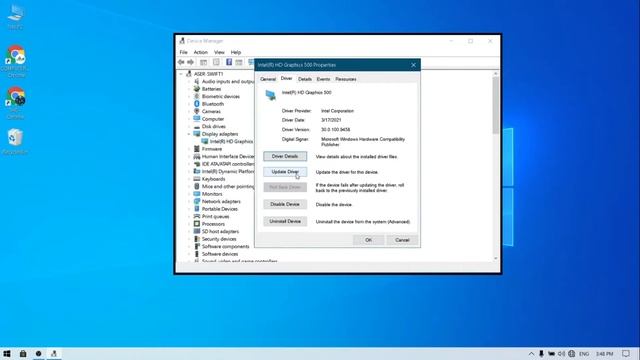Viewport: 640px width, 360px height.
Task: Open the Windows Start menu
Action: (7, 353)
